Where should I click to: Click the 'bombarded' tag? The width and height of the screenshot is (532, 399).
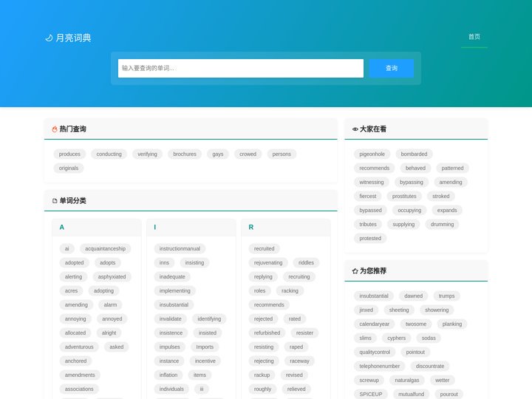[x=414, y=154]
